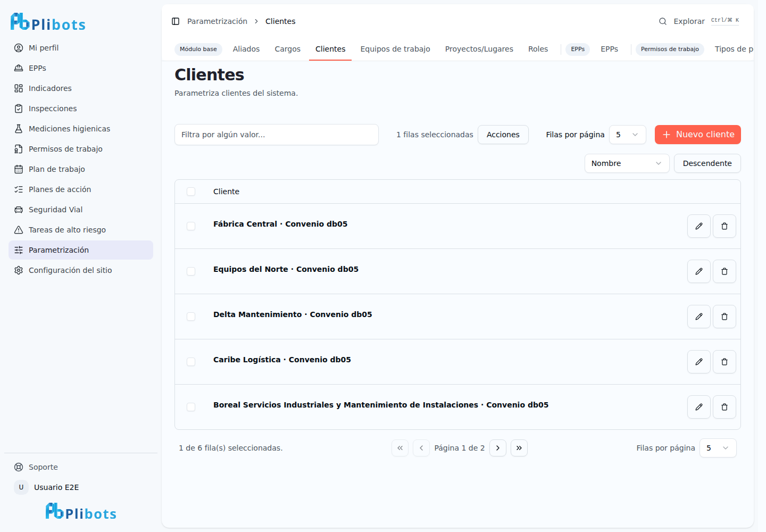Jump to last page with double arrow
Screen dimensions: 766x532
click(x=519, y=448)
